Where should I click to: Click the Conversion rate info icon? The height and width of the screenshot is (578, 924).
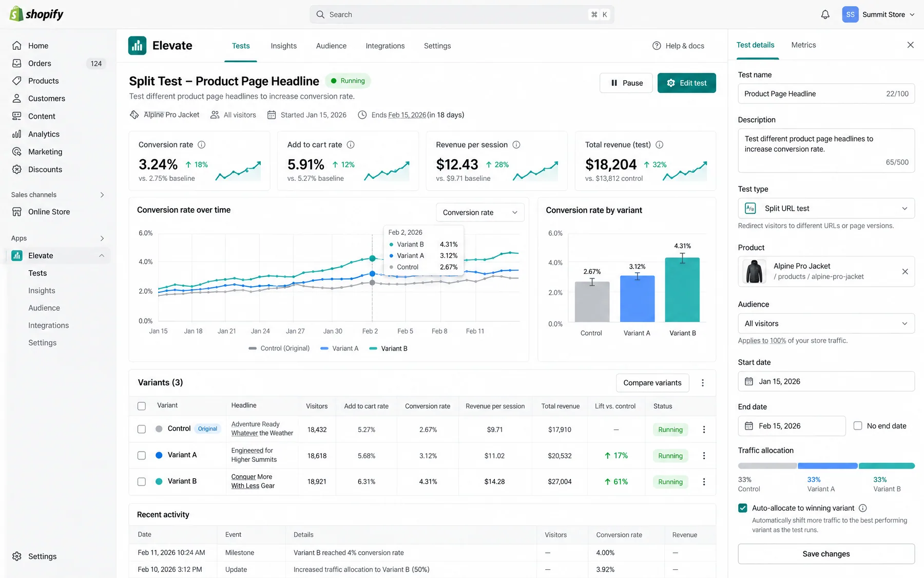point(202,145)
